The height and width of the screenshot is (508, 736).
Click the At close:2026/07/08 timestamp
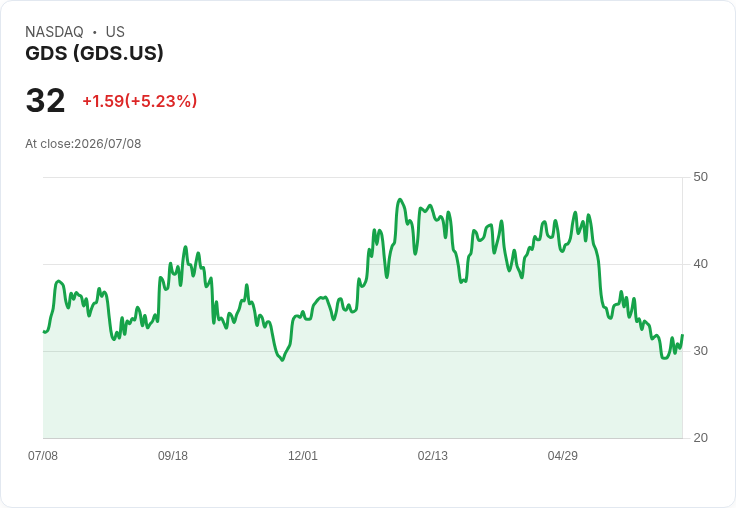coord(83,144)
